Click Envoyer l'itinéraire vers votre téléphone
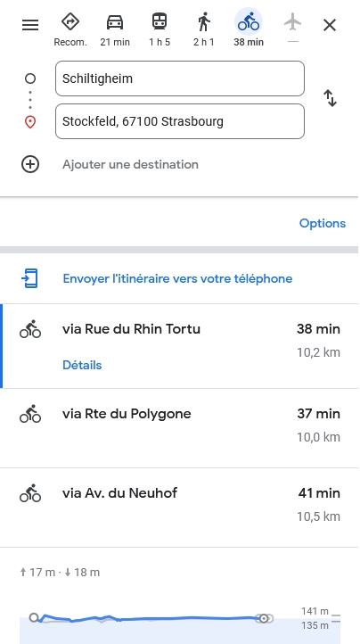Image resolution: width=360 pixels, height=644 pixels. [x=177, y=278]
